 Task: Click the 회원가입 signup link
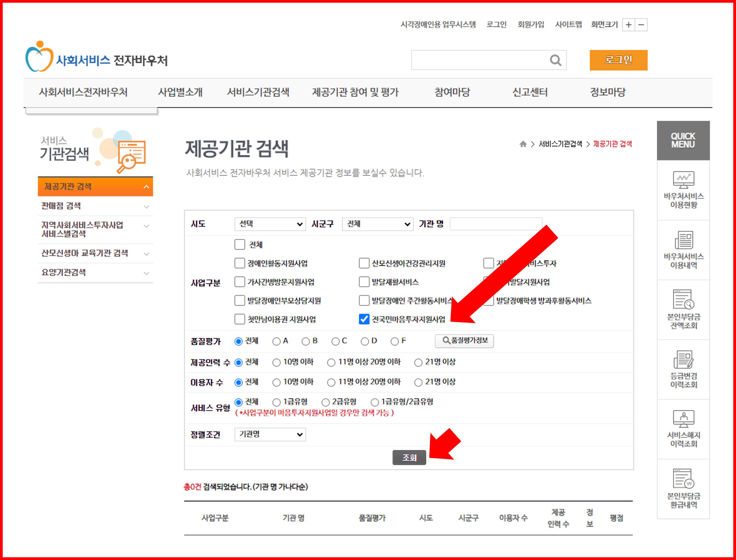coord(531,25)
